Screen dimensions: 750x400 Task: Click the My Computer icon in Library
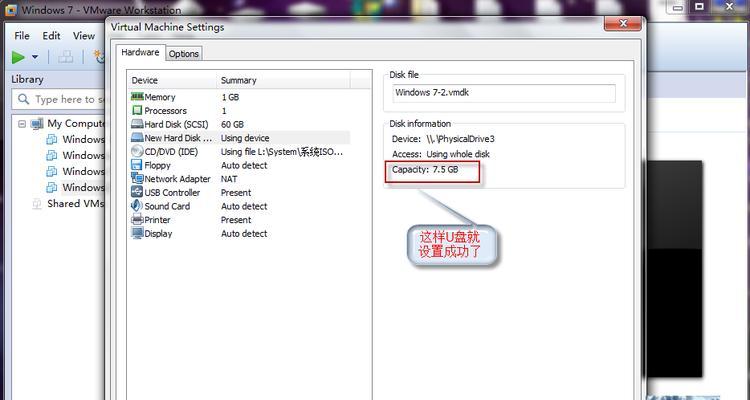37,123
